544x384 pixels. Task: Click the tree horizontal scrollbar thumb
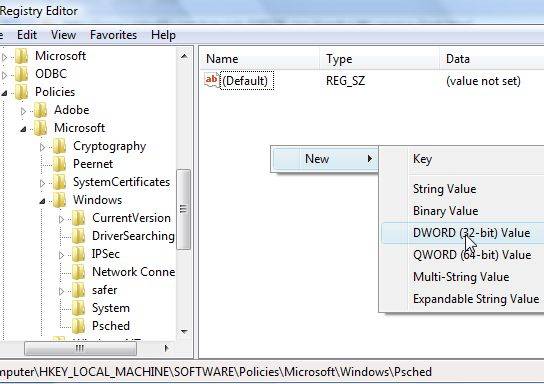tap(80, 348)
